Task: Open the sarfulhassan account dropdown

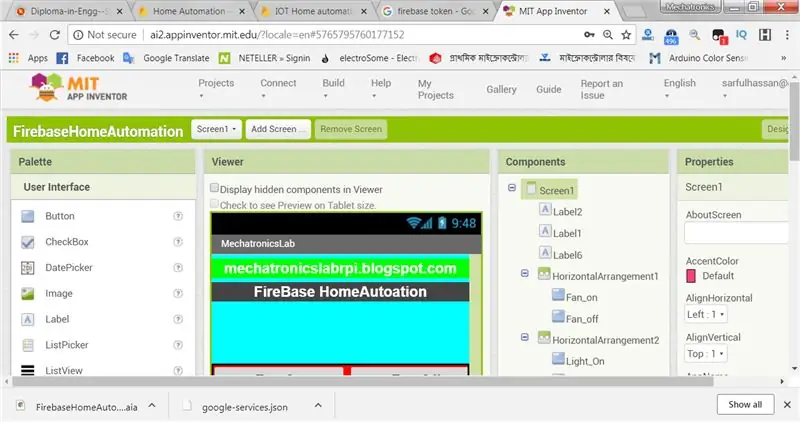Action: coord(755,88)
